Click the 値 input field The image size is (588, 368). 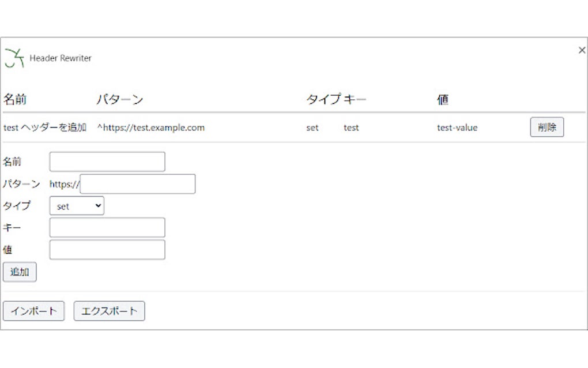[x=107, y=250]
